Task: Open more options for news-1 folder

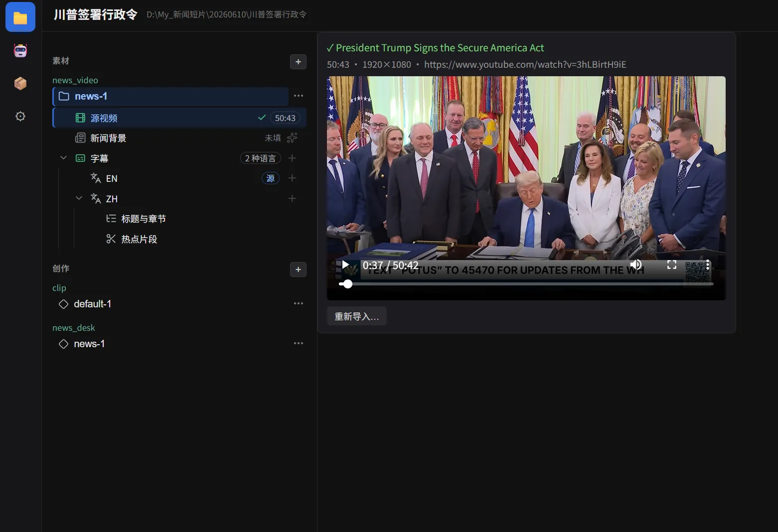Action: (298, 96)
